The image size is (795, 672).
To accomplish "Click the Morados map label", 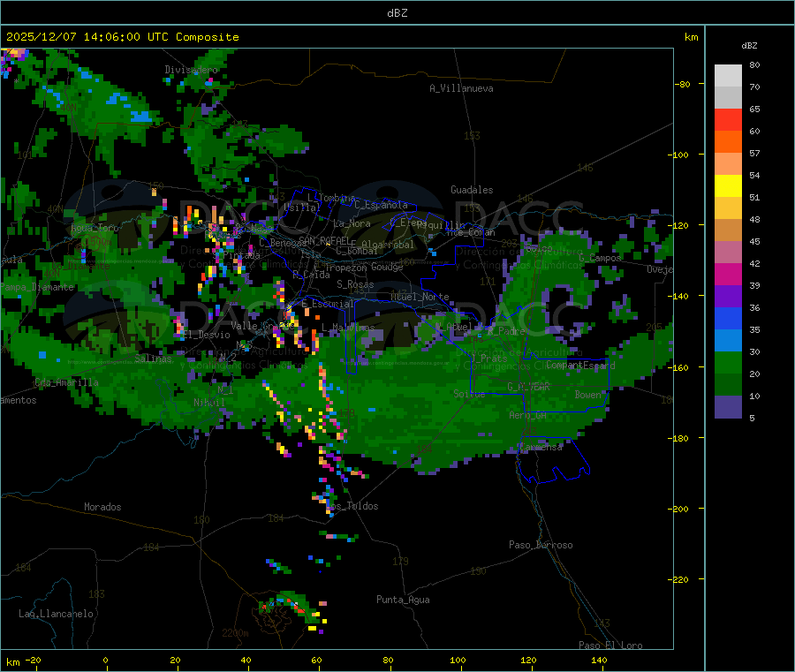I will tap(102, 507).
